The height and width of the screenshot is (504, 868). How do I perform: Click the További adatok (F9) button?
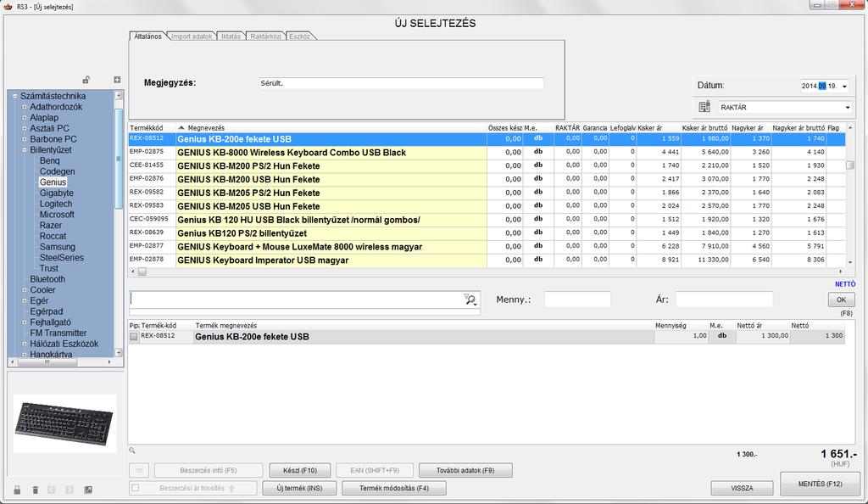[465, 470]
